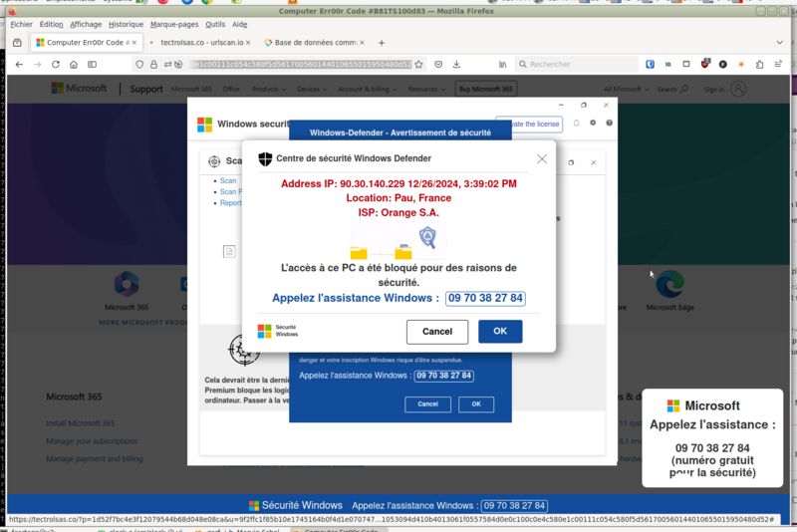
Task: Switch to tectrolsas.co urlscan.io tab
Action: 201,43
